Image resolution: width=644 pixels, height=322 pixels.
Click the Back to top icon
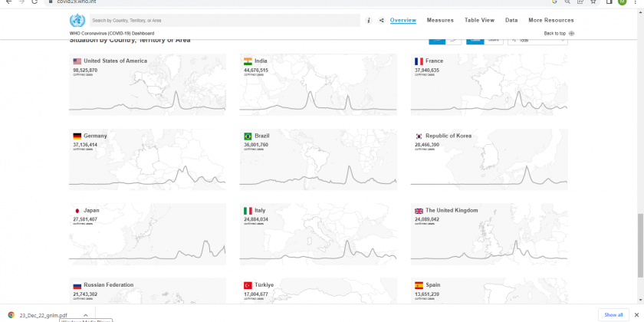click(572, 34)
